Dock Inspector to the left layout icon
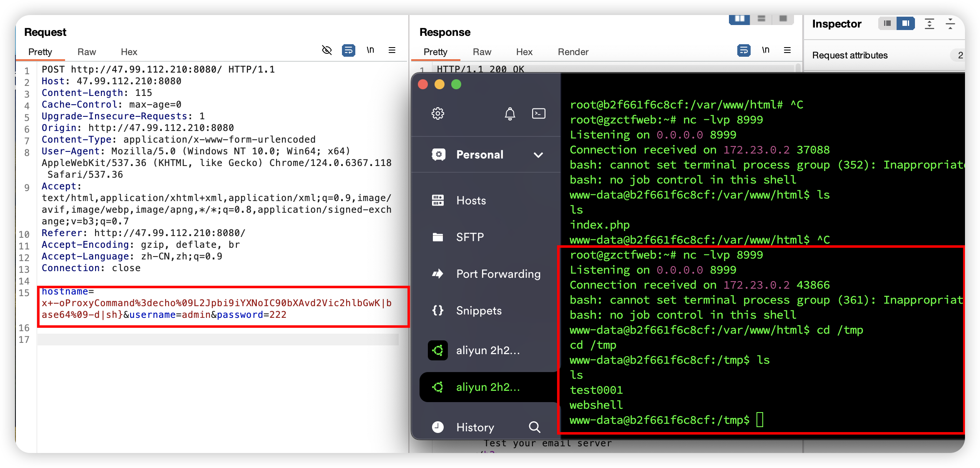This screenshot has width=980, height=468. [887, 23]
